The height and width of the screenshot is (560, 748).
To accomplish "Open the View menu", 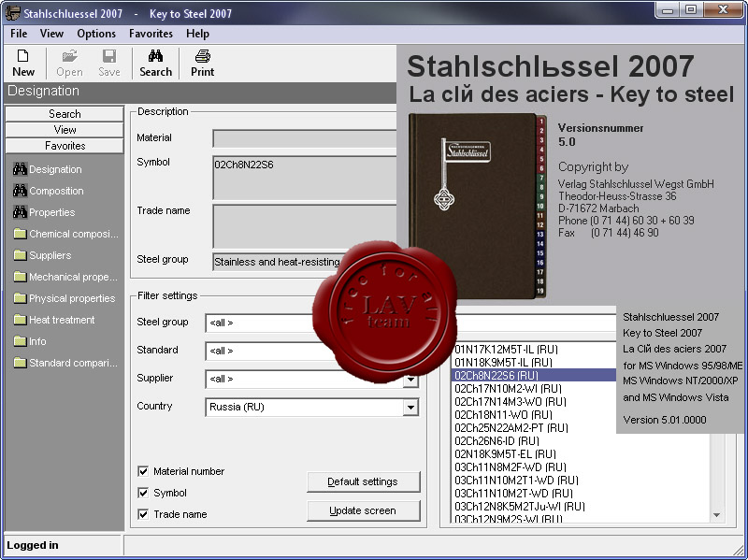I will tap(51, 34).
